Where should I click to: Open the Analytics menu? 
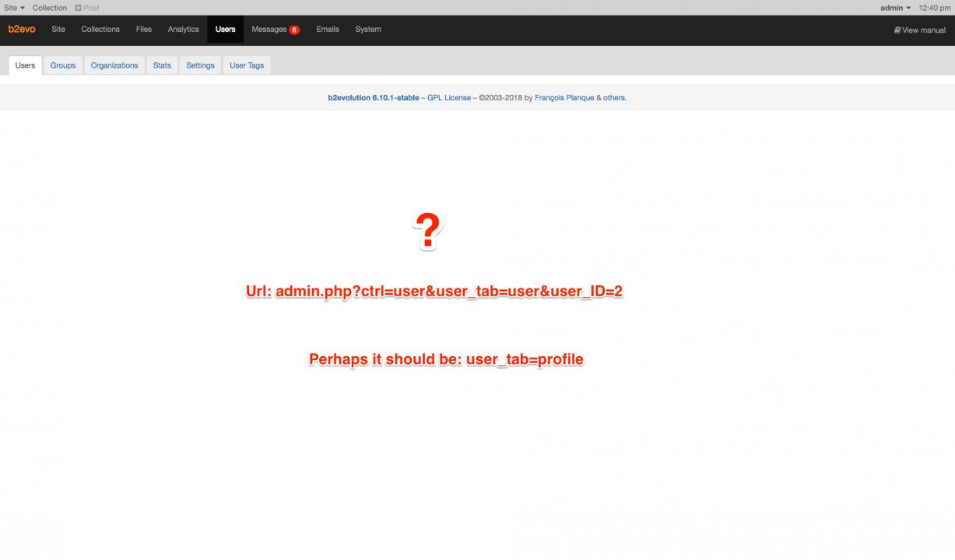(184, 30)
